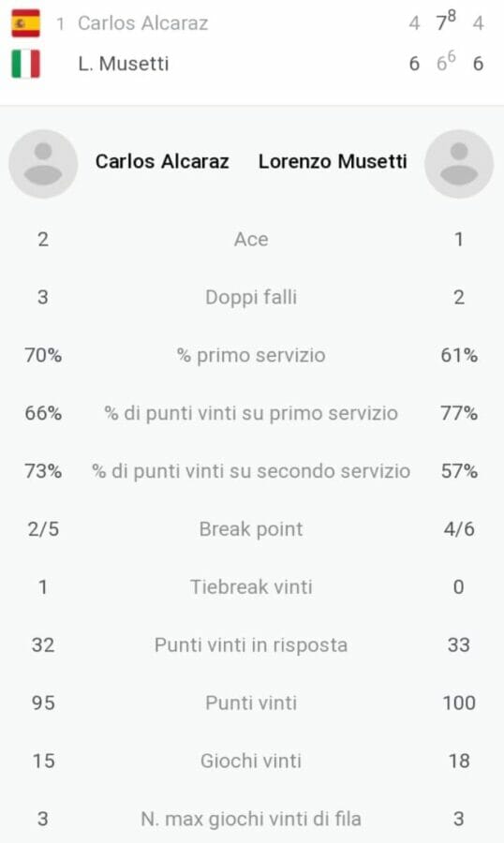Tap the Ace statistic label
Image resolution: width=504 pixels, height=843 pixels.
click(251, 239)
